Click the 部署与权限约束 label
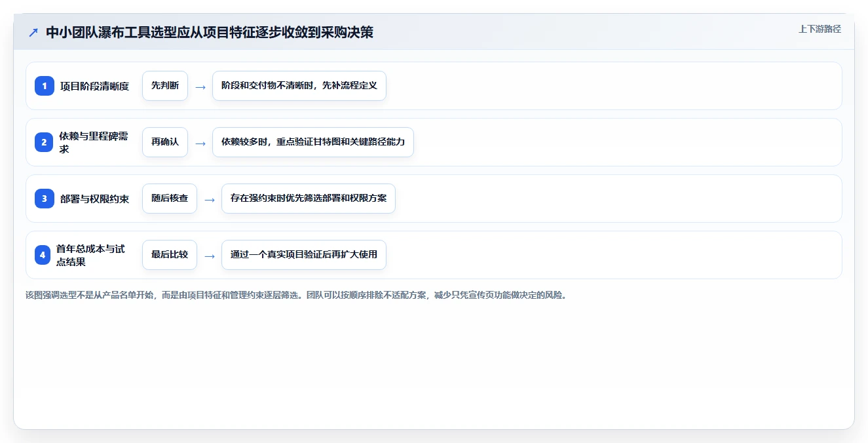This screenshot has width=868, height=443. pos(94,199)
